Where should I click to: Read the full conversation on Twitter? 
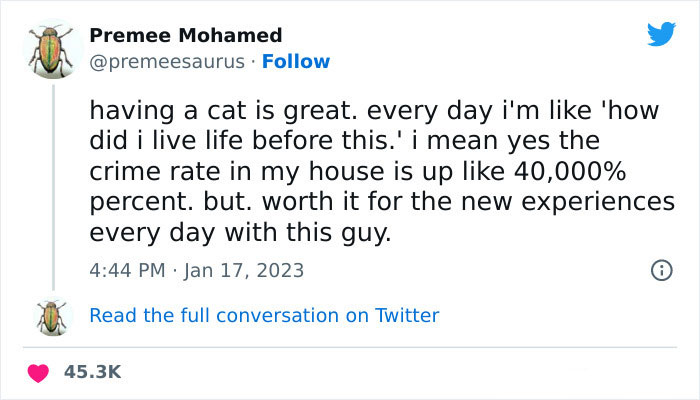264,315
